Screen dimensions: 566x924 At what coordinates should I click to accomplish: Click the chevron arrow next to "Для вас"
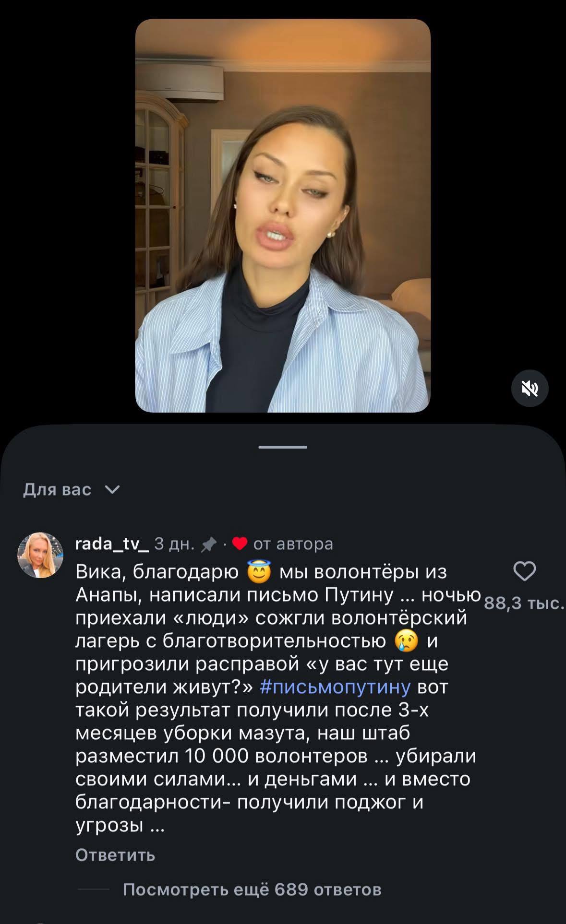pos(112,489)
